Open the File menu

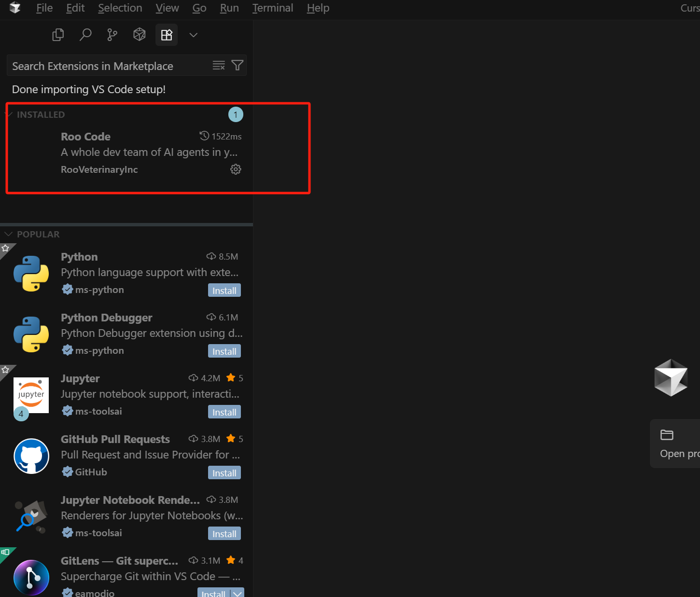click(x=44, y=8)
